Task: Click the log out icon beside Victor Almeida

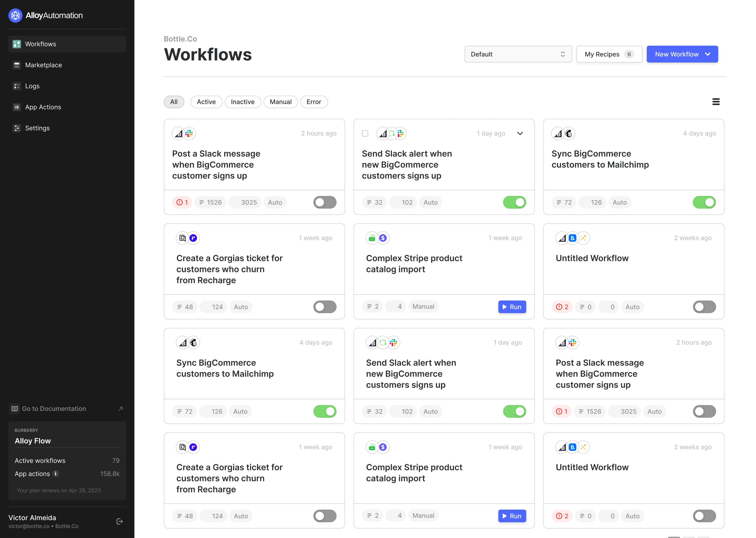Action: tap(120, 521)
